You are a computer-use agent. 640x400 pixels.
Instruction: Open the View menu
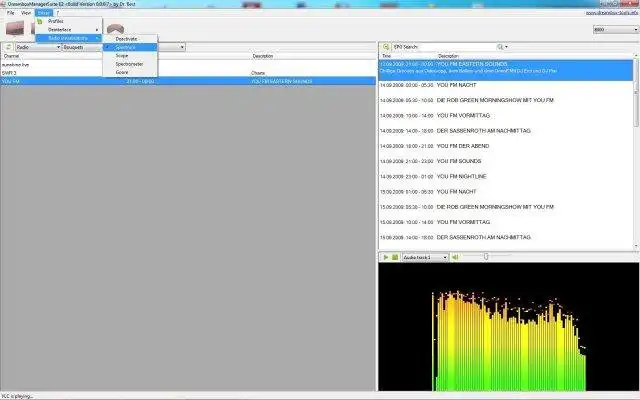[26, 13]
